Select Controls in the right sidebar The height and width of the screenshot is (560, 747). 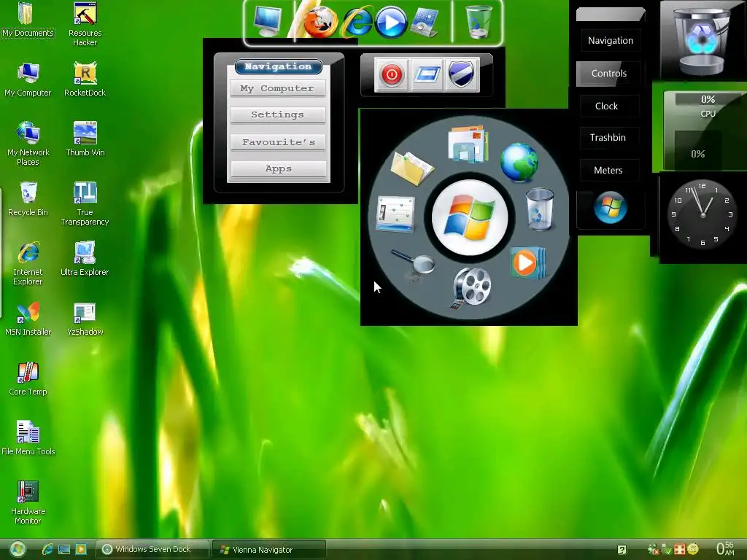pos(609,74)
